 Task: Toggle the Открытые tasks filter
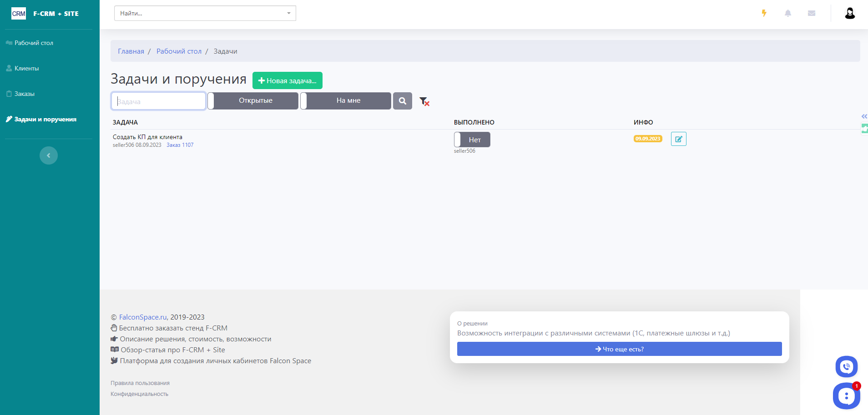[253, 101]
